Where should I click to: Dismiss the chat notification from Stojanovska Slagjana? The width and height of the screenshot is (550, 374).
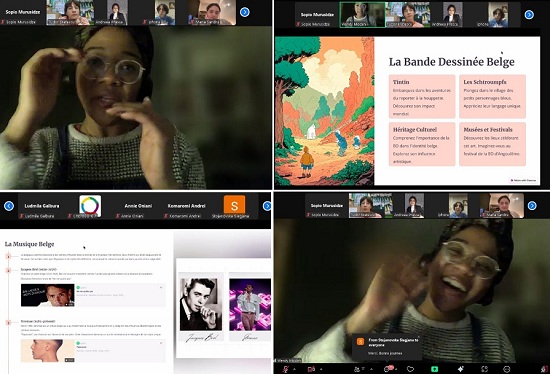click(x=418, y=336)
